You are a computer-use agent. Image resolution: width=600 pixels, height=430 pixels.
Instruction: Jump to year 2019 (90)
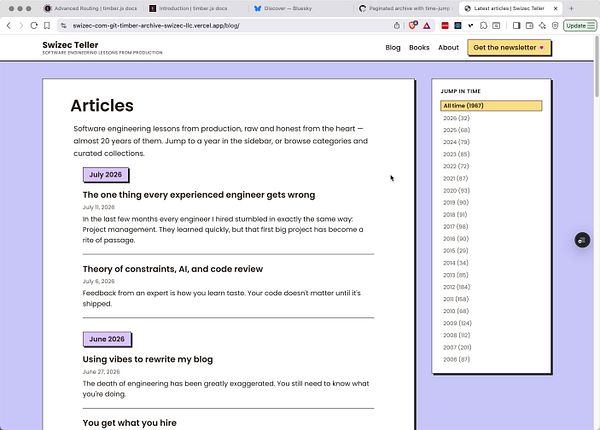pyautogui.click(x=456, y=202)
